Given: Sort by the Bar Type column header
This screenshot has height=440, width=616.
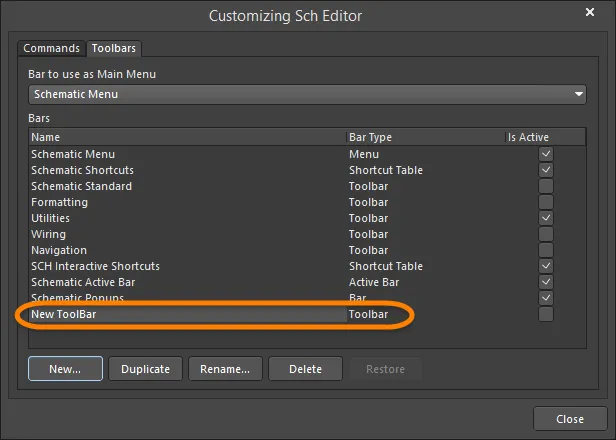Looking at the screenshot, I should [x=426, y=137].
